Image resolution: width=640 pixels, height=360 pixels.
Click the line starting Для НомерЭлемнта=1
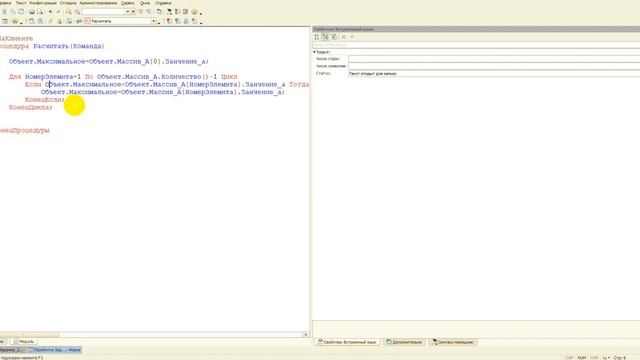coord(123,77)
